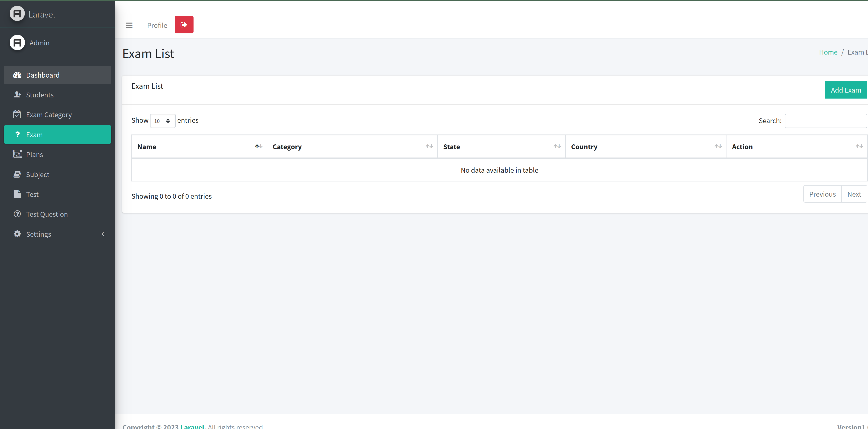This screenshot has height=429, width=868.
Task: Sort table by Name column arrows
Action: (258, 146)
